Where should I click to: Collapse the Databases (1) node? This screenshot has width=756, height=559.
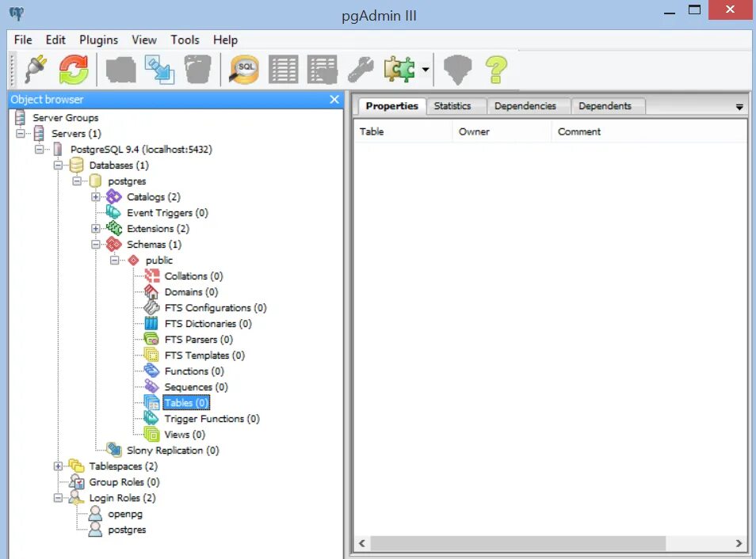[58, 165]
